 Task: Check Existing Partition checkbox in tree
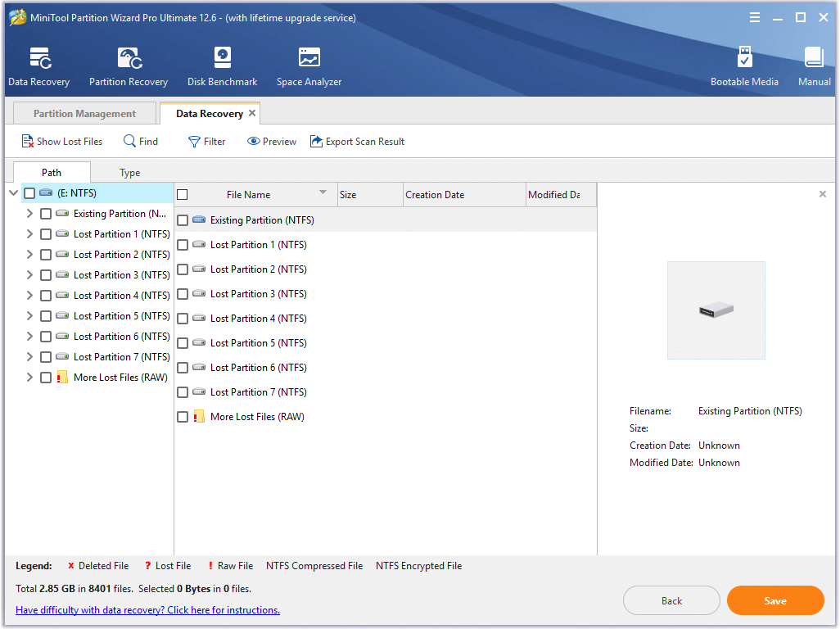click(46, 214)
